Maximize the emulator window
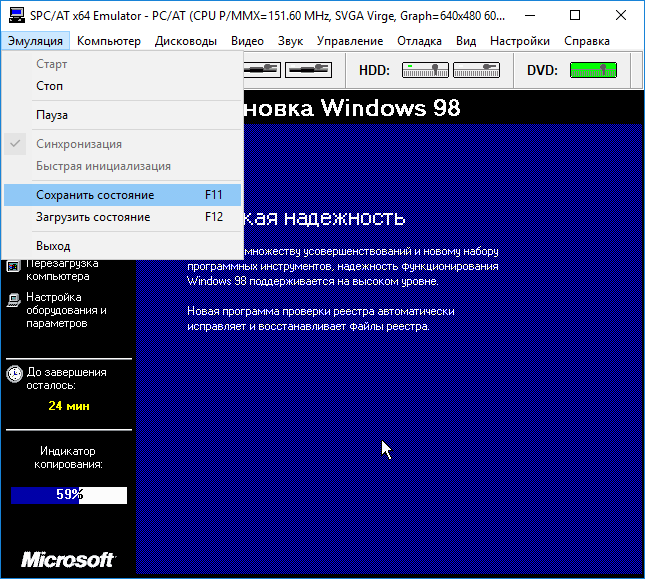This screenshot has width=645, height=579. (x=575, y=16)
